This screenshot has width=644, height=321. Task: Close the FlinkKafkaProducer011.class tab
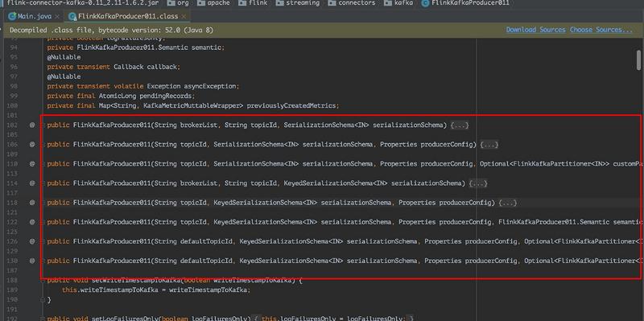184,16
